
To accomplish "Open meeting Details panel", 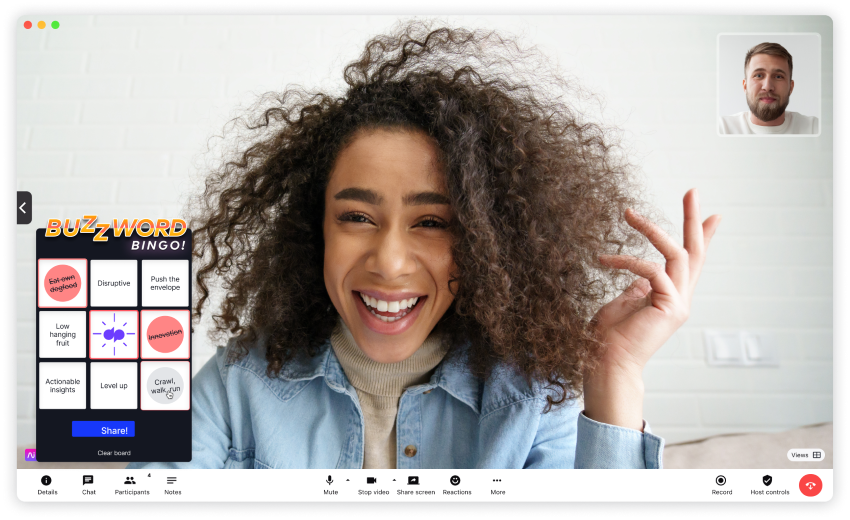I will pos(47,485).
